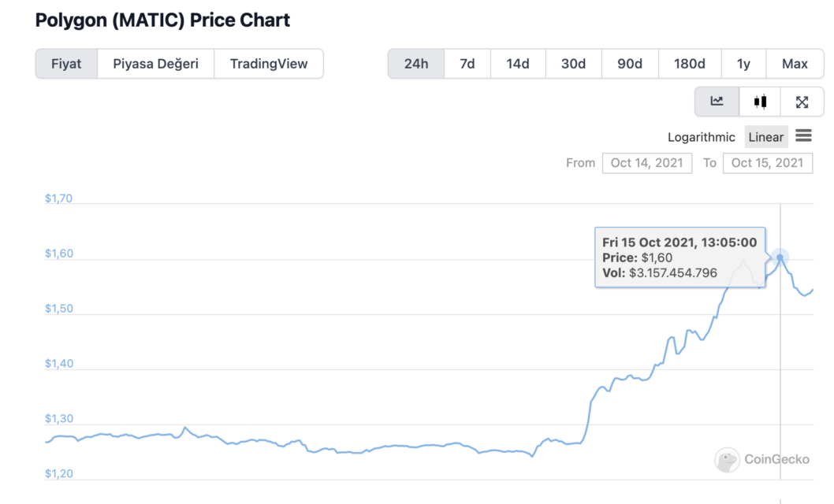Select the 180d time range
Viewport: 834px width, 504px height.
pyautogui.click(x=689, y=64)
